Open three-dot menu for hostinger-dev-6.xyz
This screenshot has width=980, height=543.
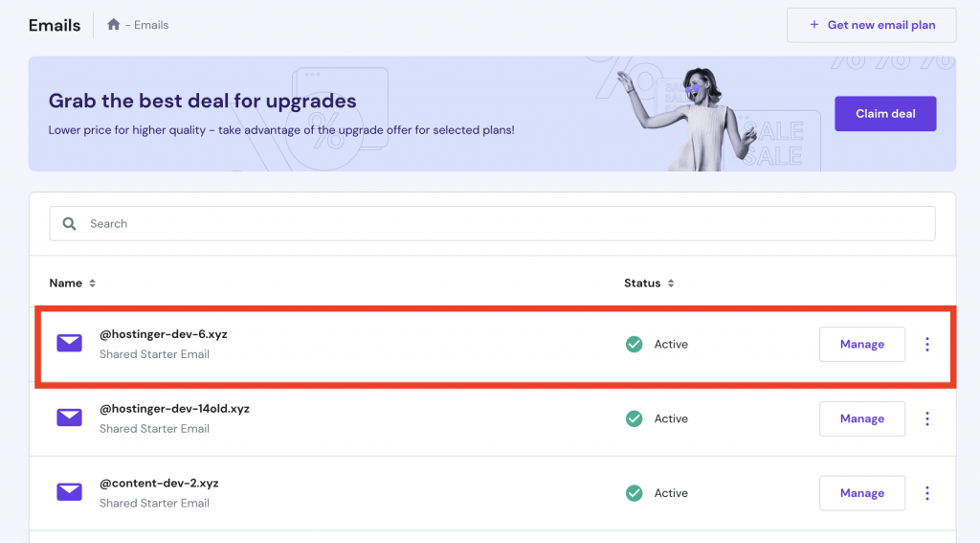[927, 344]
